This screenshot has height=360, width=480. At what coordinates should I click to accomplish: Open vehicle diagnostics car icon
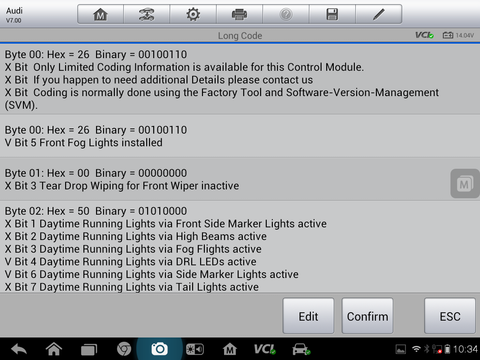[x=301, y=349]
